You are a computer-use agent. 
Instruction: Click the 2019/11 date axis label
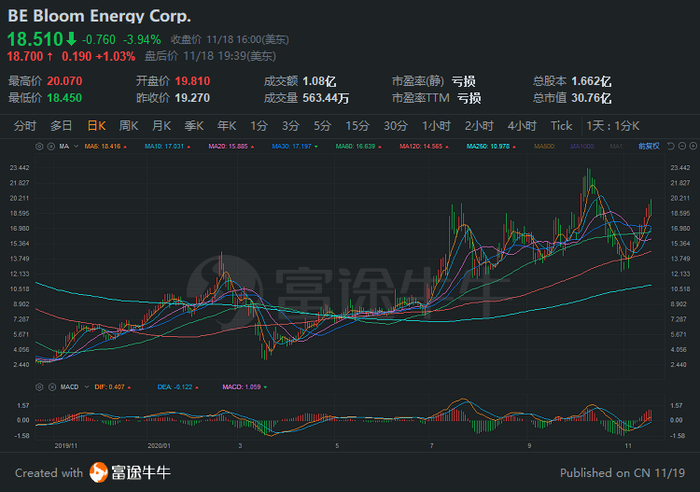coord(66,446)
